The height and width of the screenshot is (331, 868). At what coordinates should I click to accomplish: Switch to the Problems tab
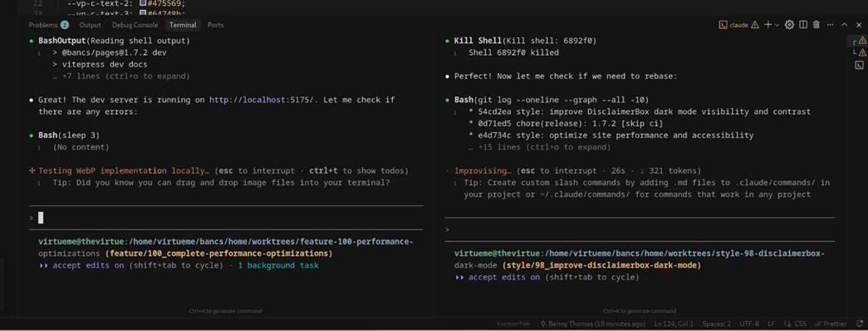click(43, 25)
